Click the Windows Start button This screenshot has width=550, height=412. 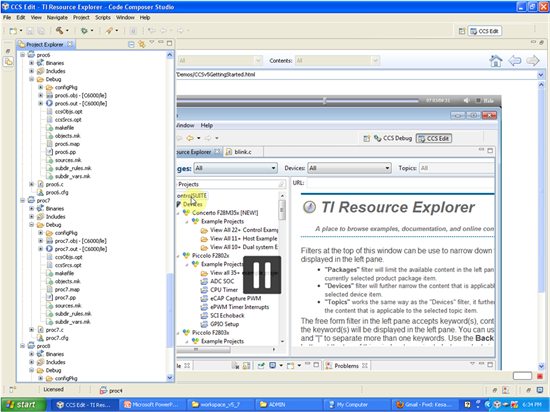click(x=23, y=405)
